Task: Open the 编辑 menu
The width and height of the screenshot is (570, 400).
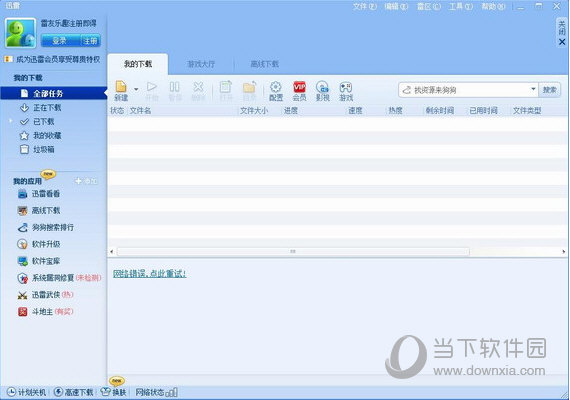Action: coord(396,6)
